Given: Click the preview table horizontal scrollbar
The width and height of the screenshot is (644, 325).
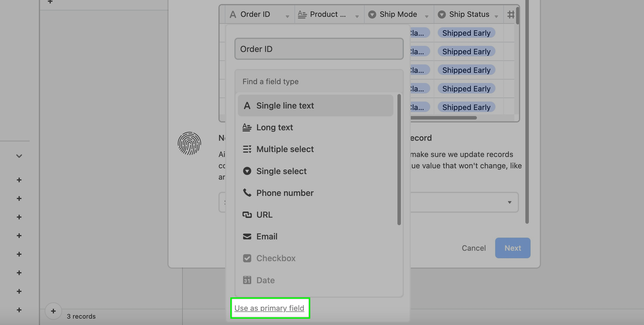Looking at the screenshot, I should point(444,118).
